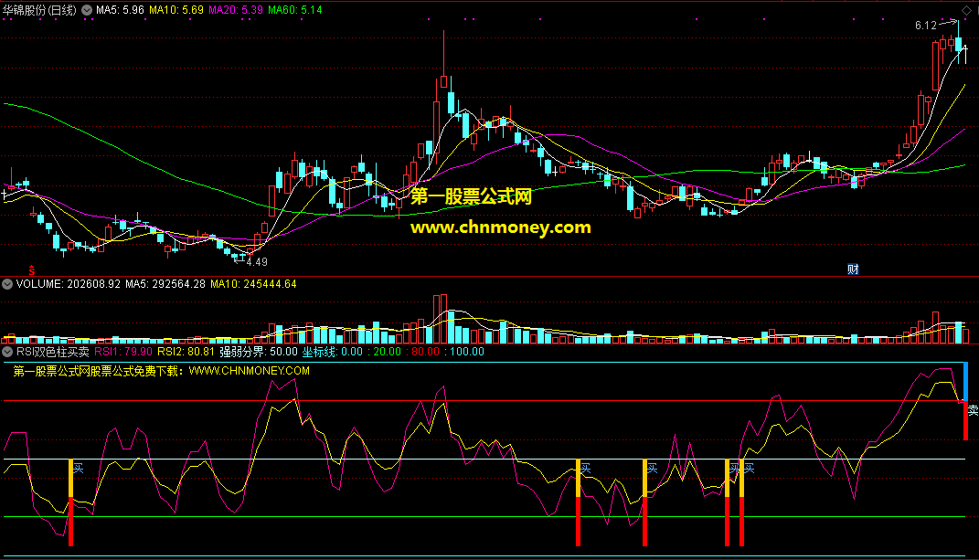Click the second 买 buy signal marker
This screenshot has height=560, width=979.
point(586,469)
